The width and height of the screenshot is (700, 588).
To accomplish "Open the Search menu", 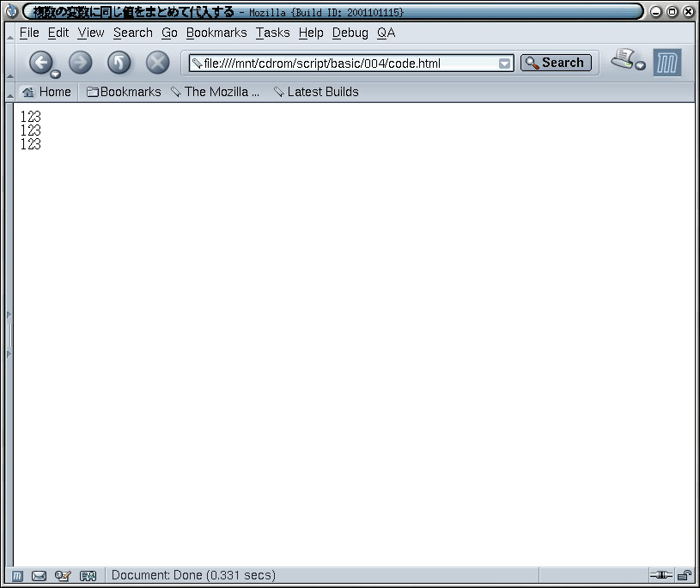I will [x=133, y=33].
